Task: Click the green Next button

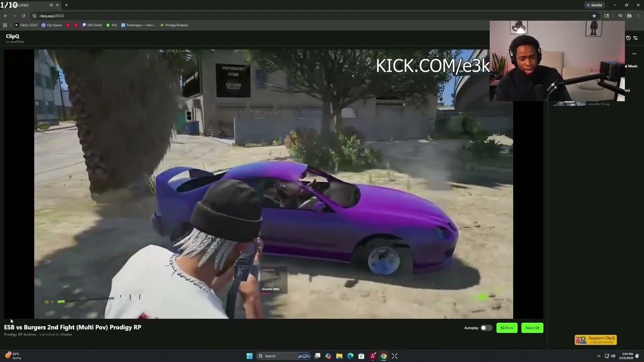Action: [x=532, y=328]
